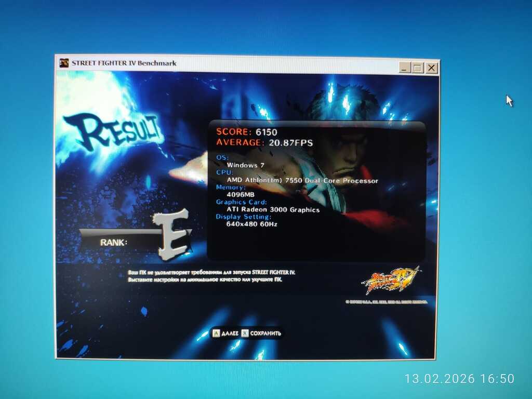The width and height of the screenshot is (532, 399).
Task: Click the Street Fighter IV logo
Action: pos(391,280)
